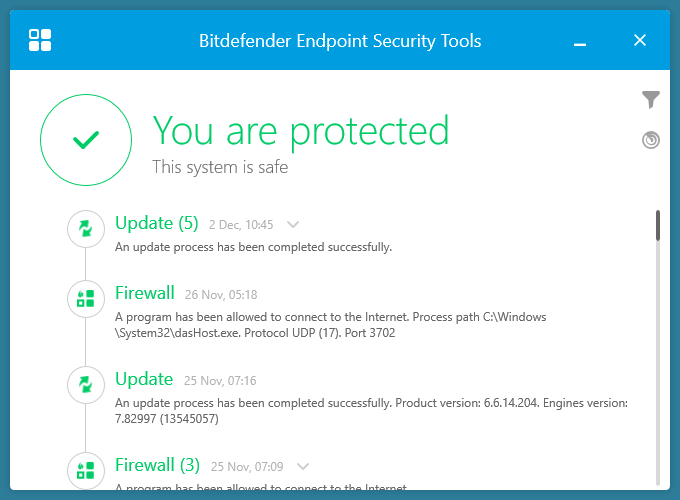680x500 pixels.
Task: Click the dasHost.exe firewall event description
Action: (x=330, y=325)
